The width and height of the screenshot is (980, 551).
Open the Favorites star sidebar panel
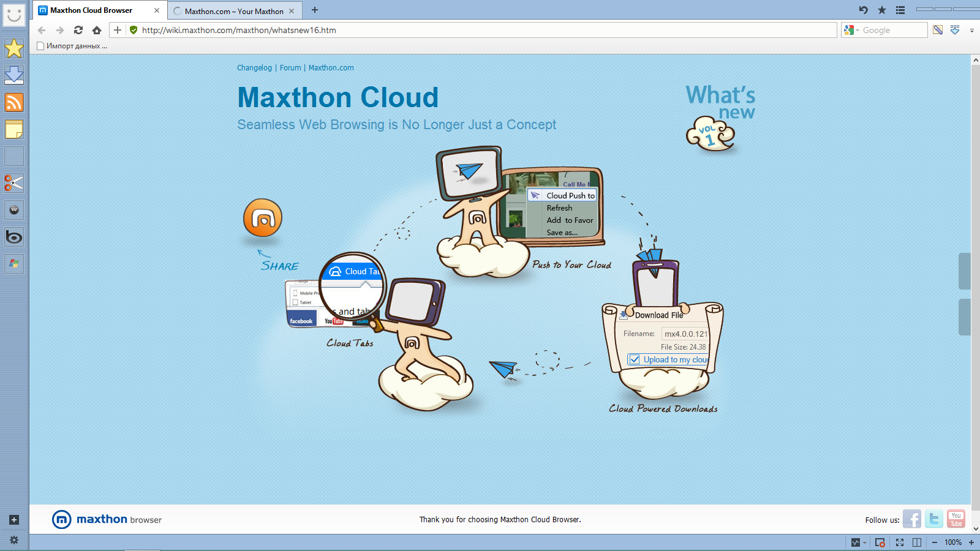(x=13, y=48)
